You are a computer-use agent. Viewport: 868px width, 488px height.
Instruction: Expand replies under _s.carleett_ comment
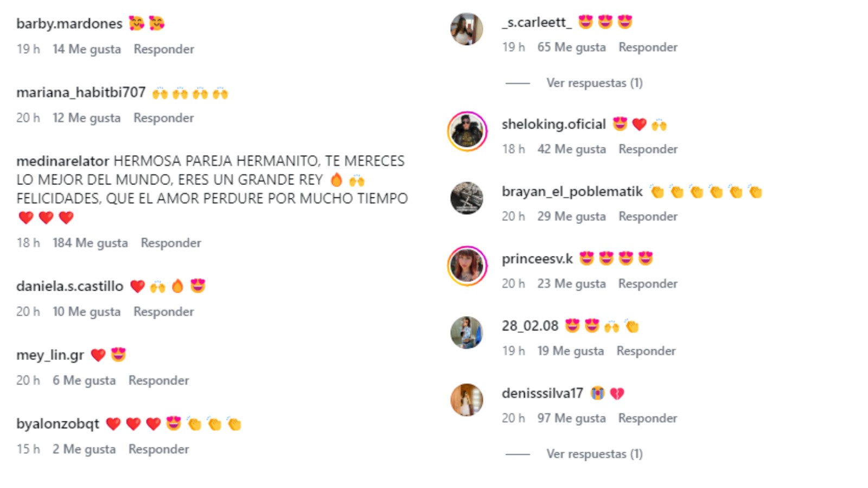[594, 83]
